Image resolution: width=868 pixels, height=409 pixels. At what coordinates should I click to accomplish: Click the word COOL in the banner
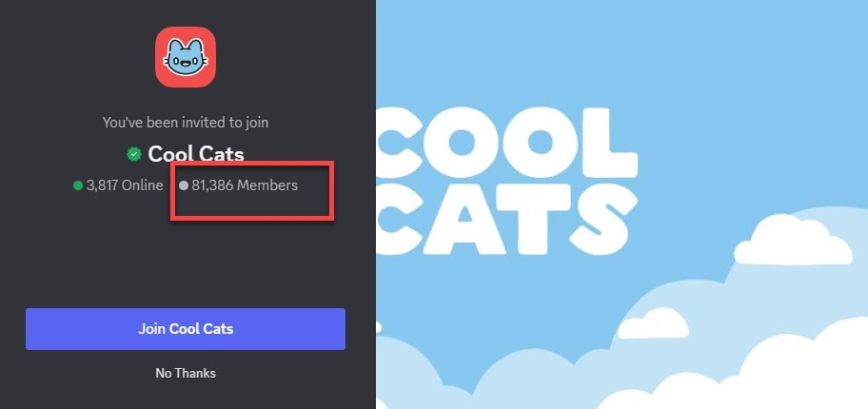pos(503,141)
